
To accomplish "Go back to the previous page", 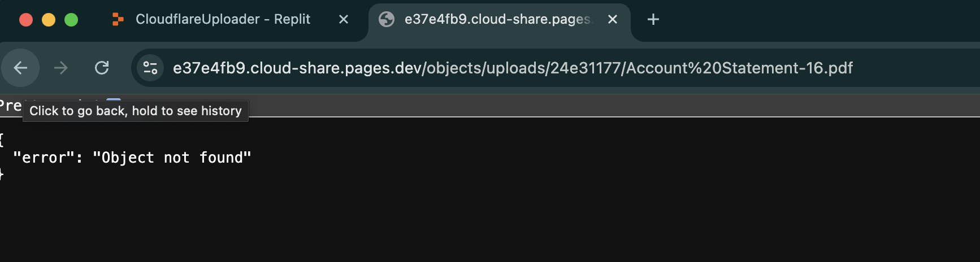I will tap(20, 68).
